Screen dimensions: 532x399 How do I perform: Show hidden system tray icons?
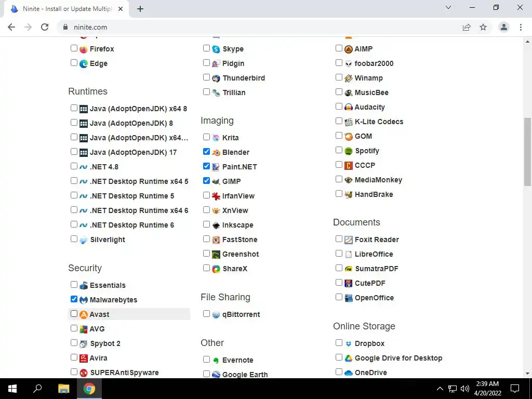point(440,389)
